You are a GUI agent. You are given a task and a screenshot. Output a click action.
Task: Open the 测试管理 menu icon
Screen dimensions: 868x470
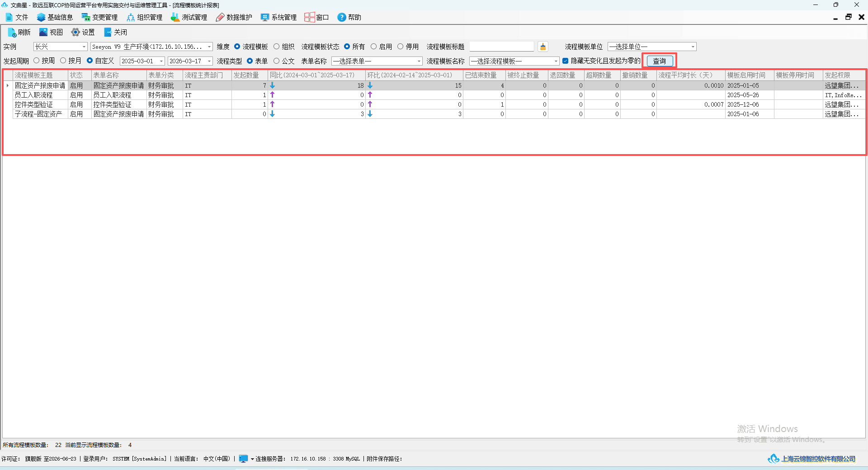(x=175, y=17)
